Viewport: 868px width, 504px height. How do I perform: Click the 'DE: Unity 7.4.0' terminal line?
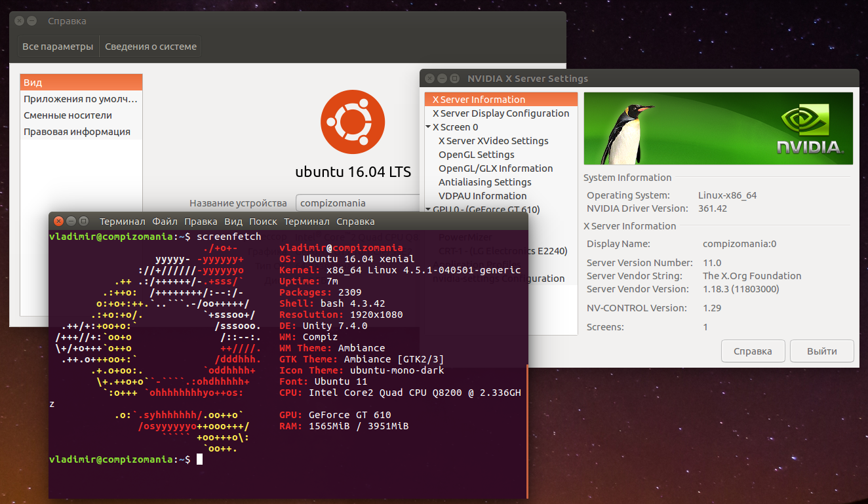coord(323,326)
